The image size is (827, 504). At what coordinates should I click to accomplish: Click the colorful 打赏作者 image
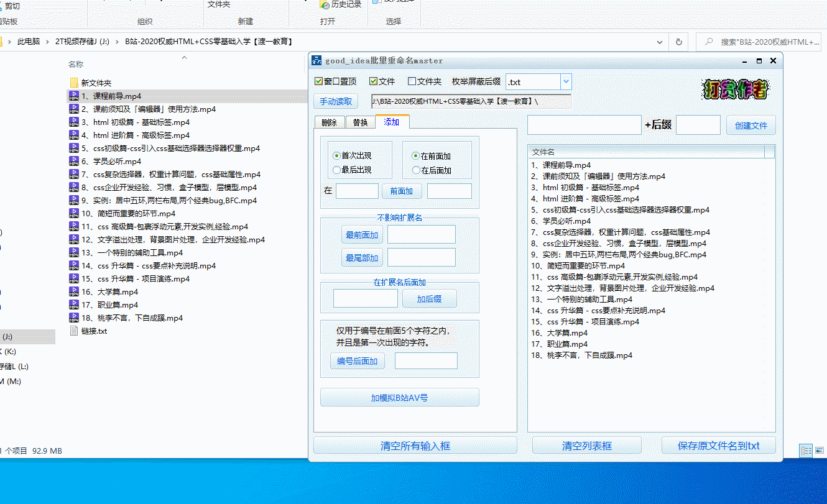pos(736,89)
